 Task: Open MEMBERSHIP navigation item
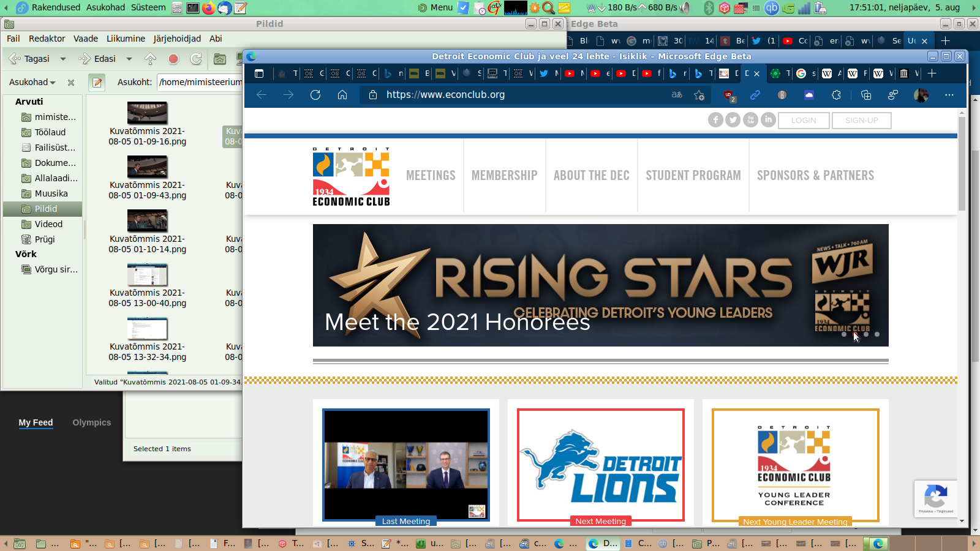505,176
